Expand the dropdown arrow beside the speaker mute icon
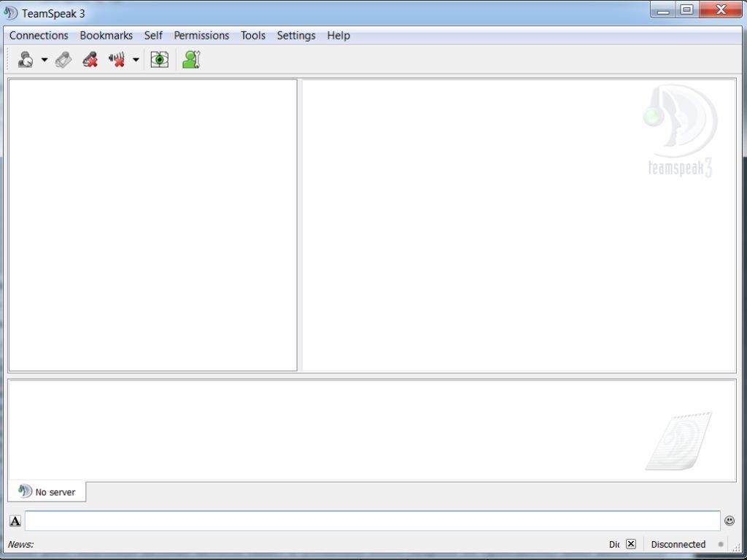The width and height of the screenshot is (747, 560). pos(136,60)
